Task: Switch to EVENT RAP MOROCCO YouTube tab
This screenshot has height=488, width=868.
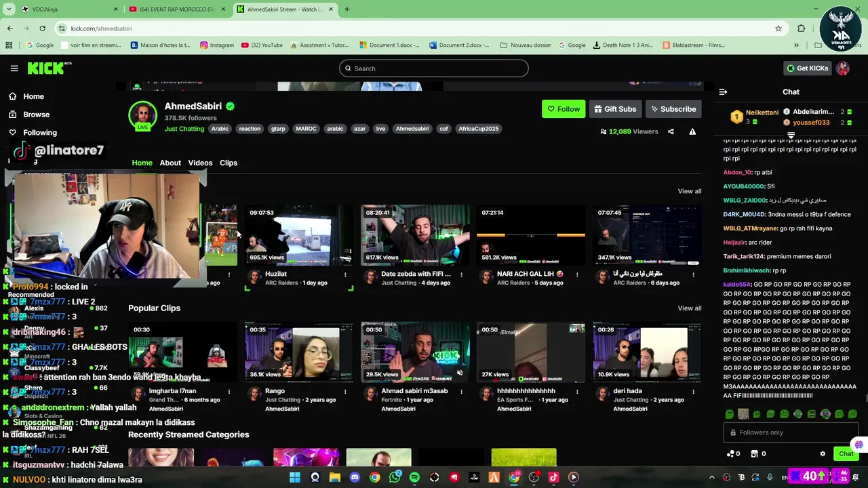Action: (x=176, y=9)
